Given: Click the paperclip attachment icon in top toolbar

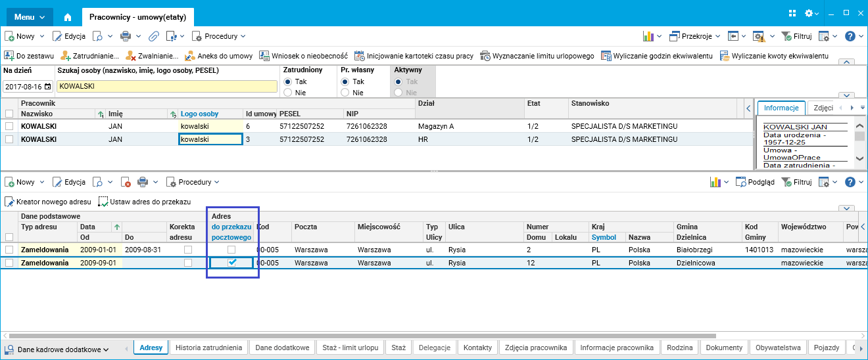Looking at the screenshot, I should pos(154,36).
